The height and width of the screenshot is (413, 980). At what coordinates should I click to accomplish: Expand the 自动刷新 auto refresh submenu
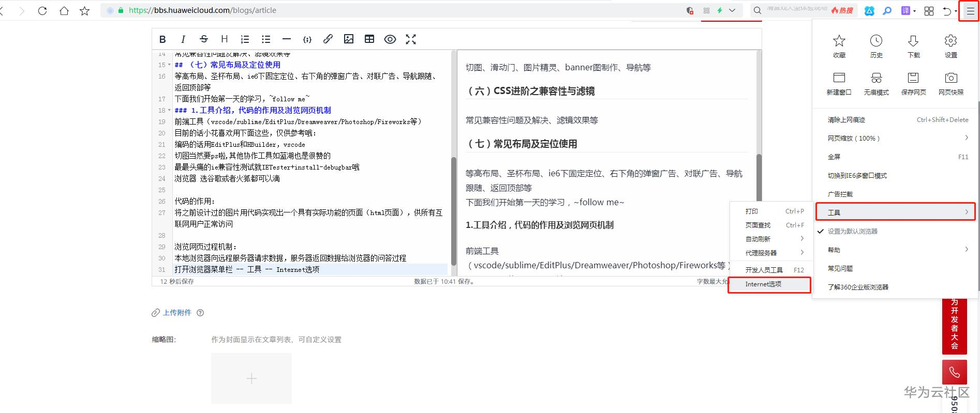[x=770, y=239]
